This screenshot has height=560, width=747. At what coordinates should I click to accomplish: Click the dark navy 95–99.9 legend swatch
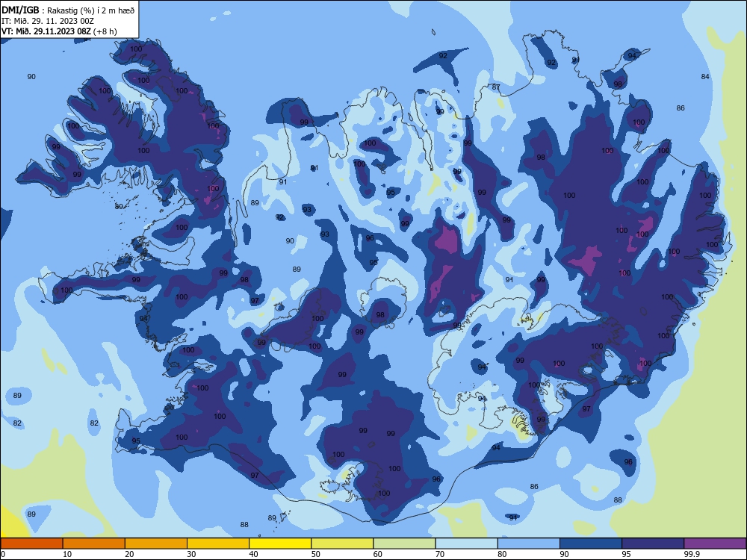[x=653, y=544]
